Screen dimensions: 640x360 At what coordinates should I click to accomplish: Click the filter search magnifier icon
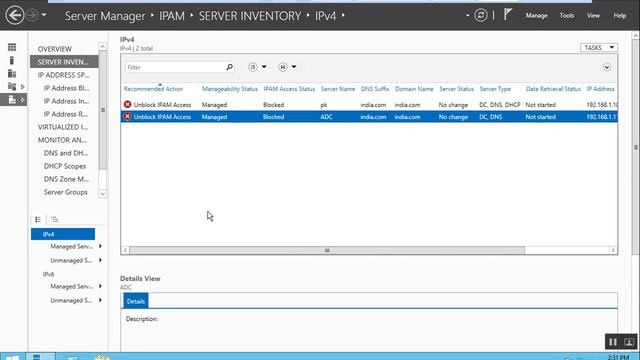click(229, 67)
